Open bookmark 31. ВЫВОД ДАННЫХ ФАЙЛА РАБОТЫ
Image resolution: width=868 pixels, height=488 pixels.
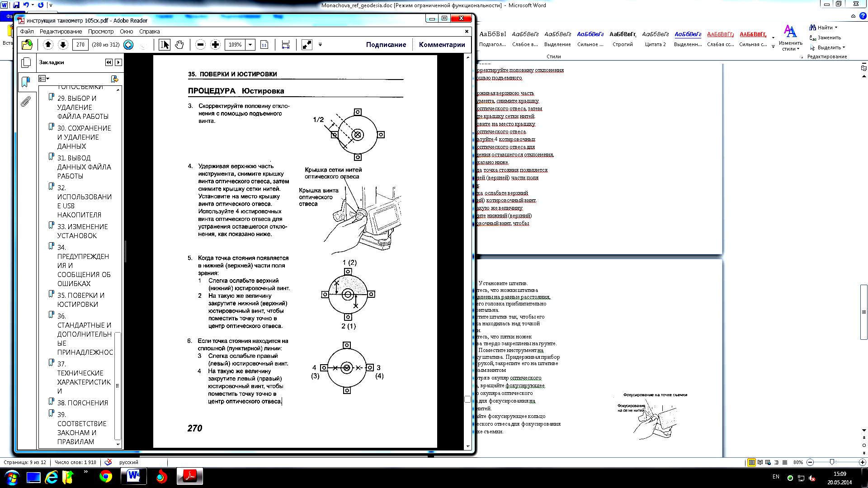(84, 167)
